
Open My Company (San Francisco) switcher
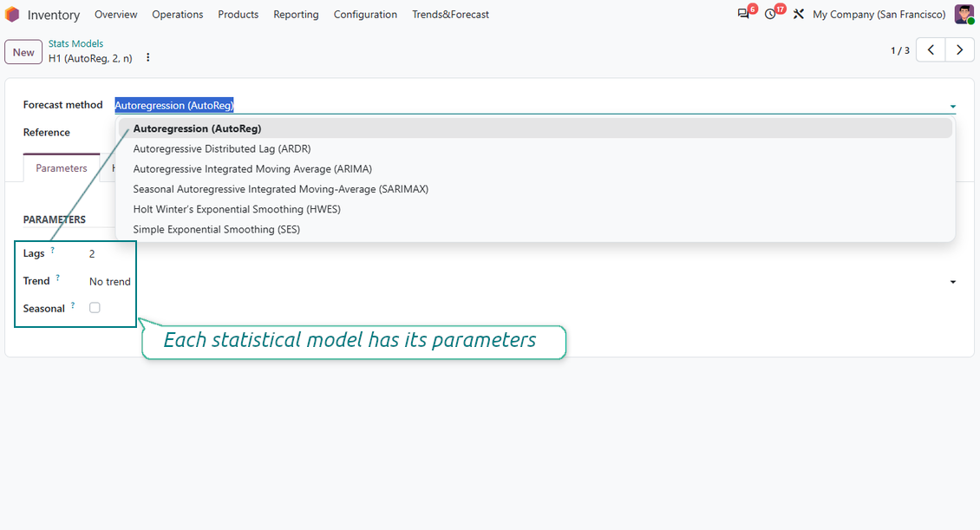879,15
